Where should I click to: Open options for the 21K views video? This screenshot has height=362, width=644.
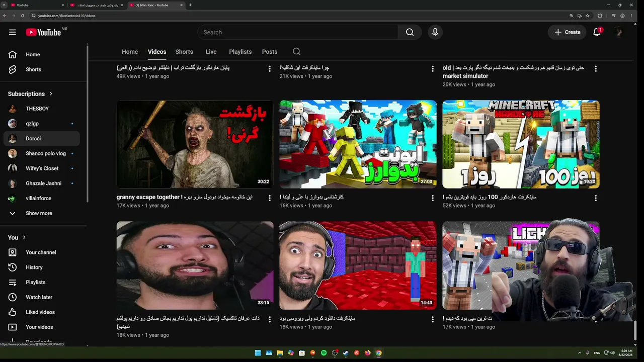(433, 69)
